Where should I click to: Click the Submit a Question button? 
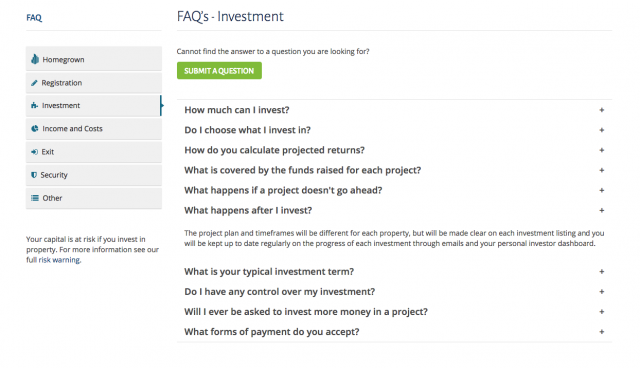(x=219, y=71)
